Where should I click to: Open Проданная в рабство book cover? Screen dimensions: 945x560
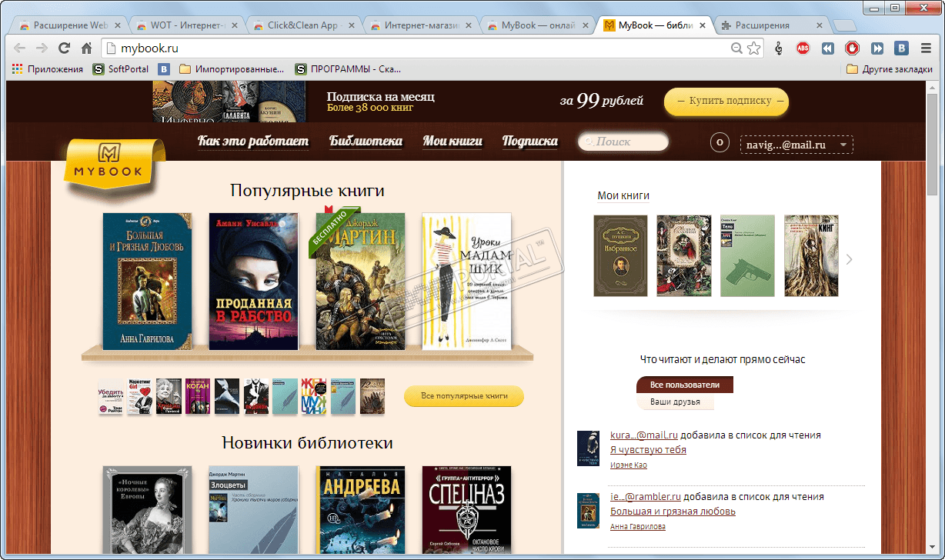[254, 282]
